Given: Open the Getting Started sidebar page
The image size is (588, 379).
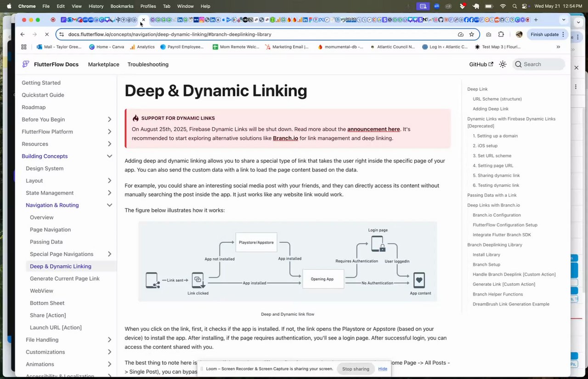Looking at the screenshot, I should (41, 83).
